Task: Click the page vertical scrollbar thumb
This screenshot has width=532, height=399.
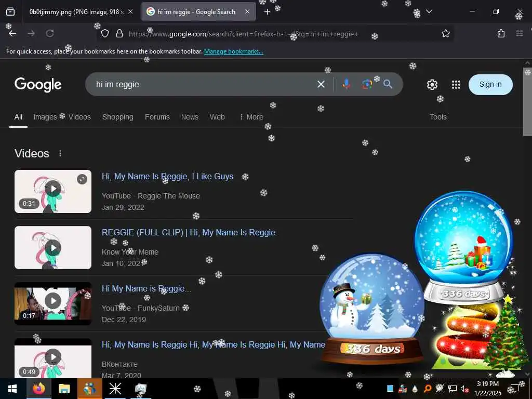Action: coord(527,102)
